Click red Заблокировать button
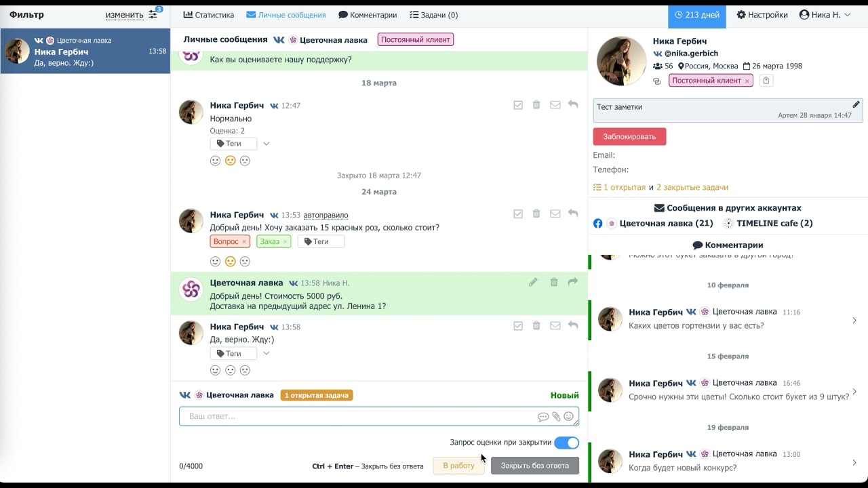The width and height of the screenshot is (868, 488). click(629, 136)
